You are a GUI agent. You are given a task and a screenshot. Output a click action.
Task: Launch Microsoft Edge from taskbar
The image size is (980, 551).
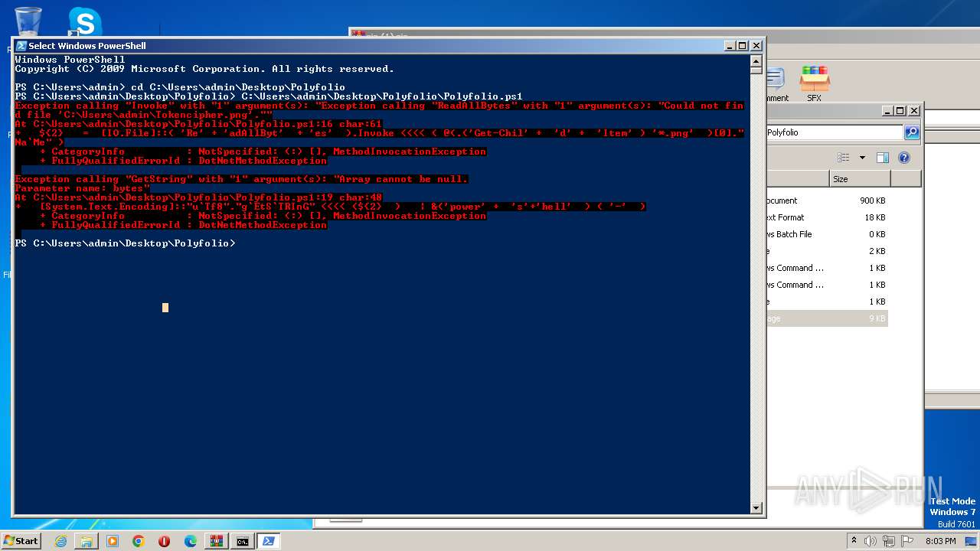tap(190, 541)
